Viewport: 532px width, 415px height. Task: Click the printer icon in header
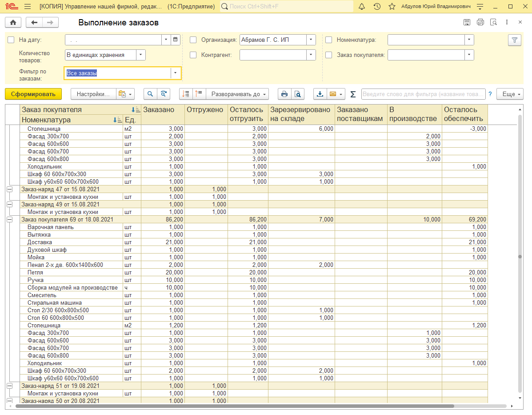point(480,22)
